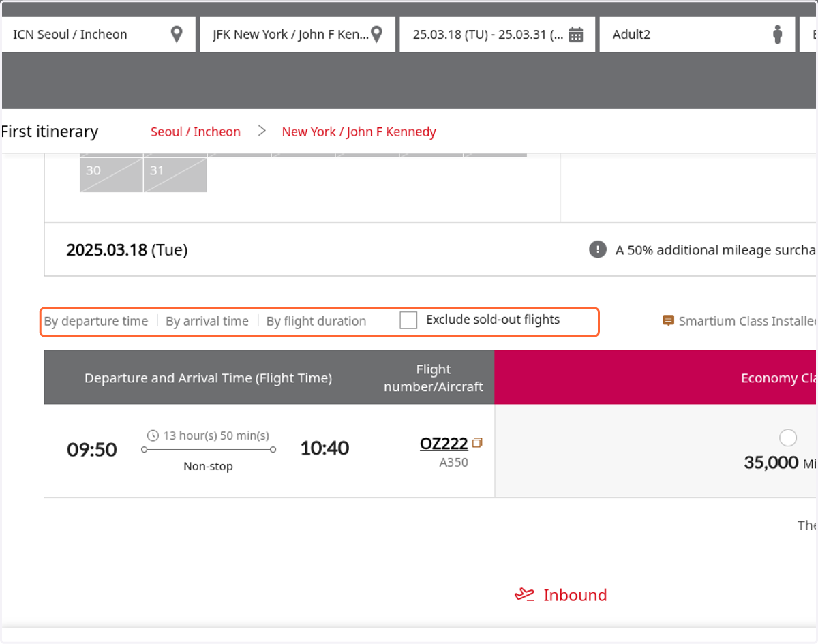Click the A350 aircraft label
This screenshot has width=818, height=644.
(x=454, y=463)
